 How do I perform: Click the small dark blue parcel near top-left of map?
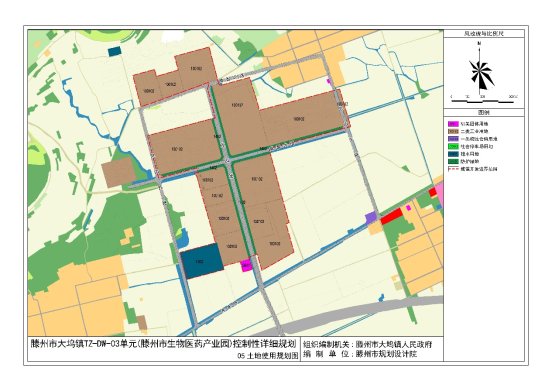click(114, 51)
